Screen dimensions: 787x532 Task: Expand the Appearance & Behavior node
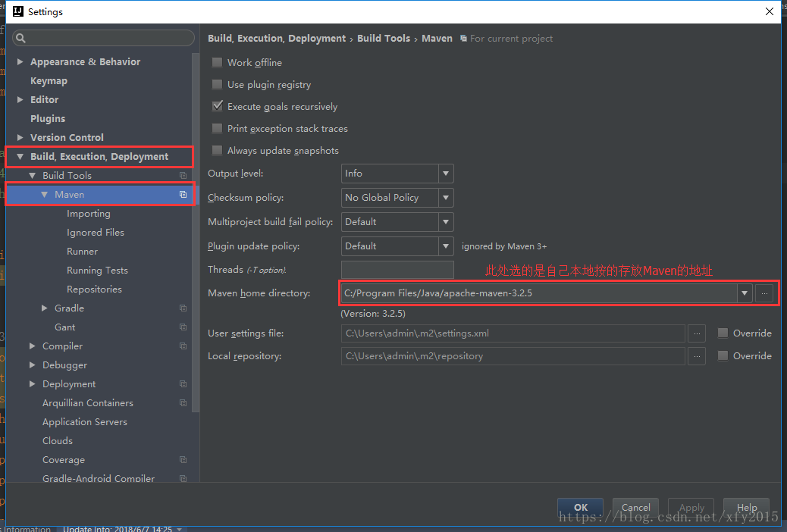(x=20, y=61)
